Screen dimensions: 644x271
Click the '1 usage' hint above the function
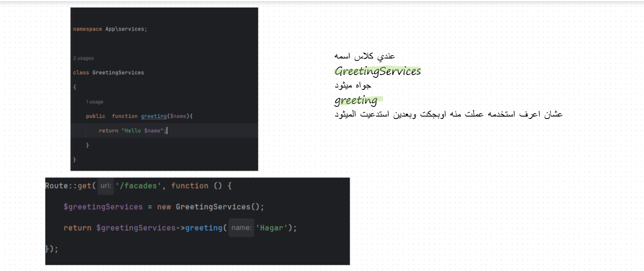point(94,102)
